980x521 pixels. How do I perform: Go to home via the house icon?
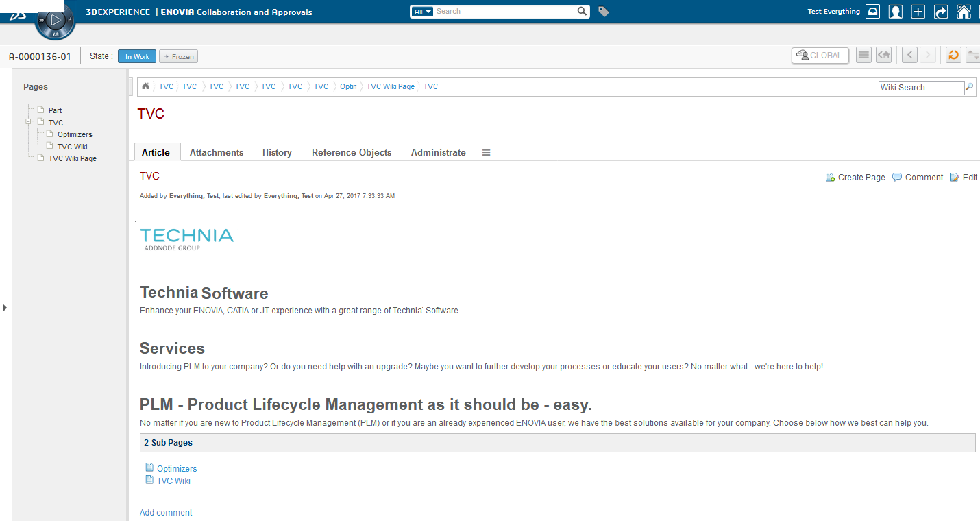point(964,12)
